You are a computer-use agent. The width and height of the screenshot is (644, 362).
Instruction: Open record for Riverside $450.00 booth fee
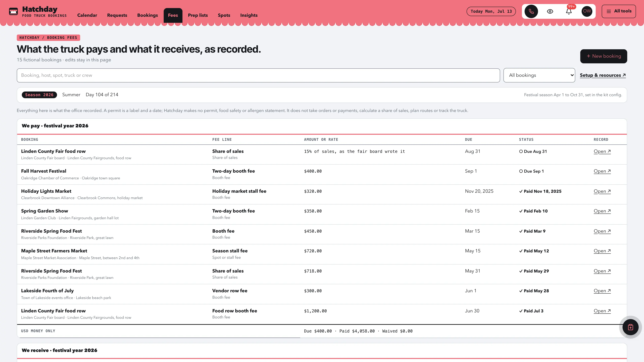(602, 231)
